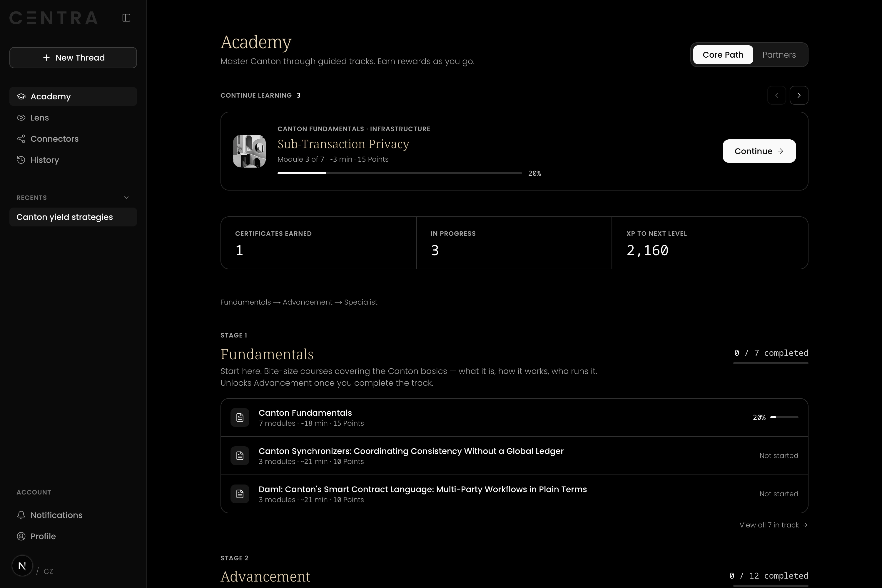Open Notifications
Image resolution: width=882 pixels, height=588 pixels.
[x=73, y=515]
